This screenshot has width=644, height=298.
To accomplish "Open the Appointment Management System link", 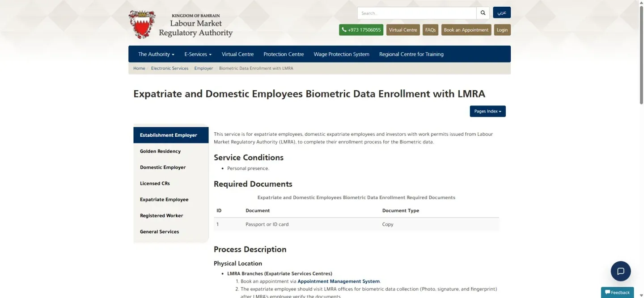I will coord(339,281).
